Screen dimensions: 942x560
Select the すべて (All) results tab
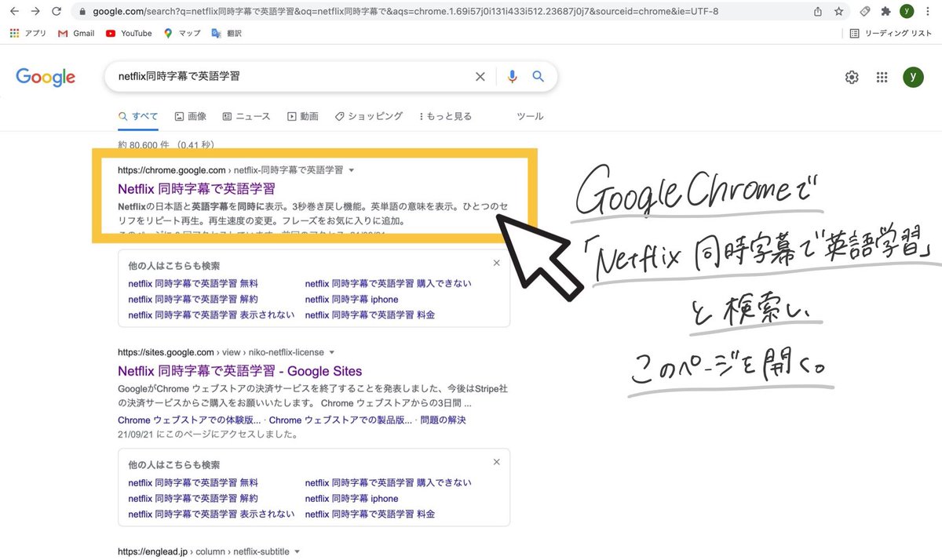pyautogui.click(x=138, y=116)
